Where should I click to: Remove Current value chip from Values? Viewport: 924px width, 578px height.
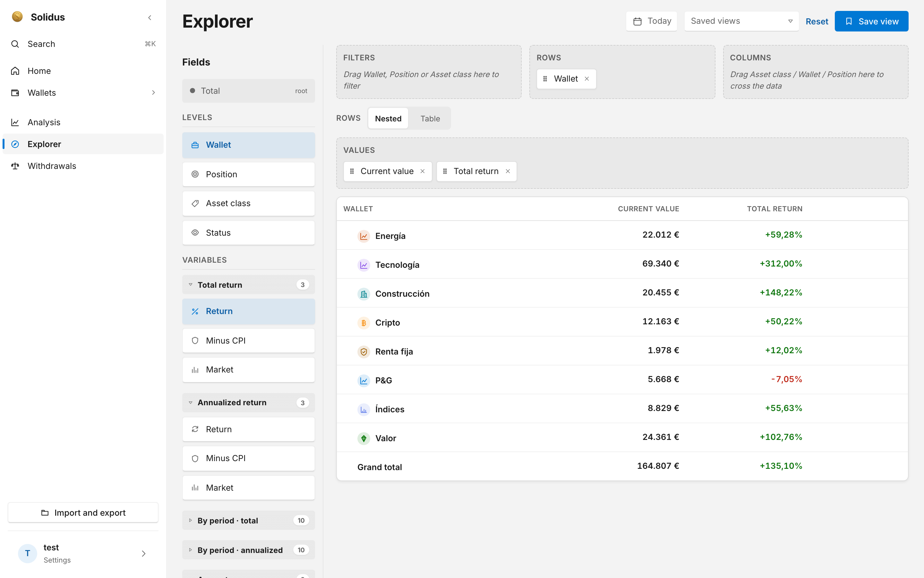coord(423,171)
